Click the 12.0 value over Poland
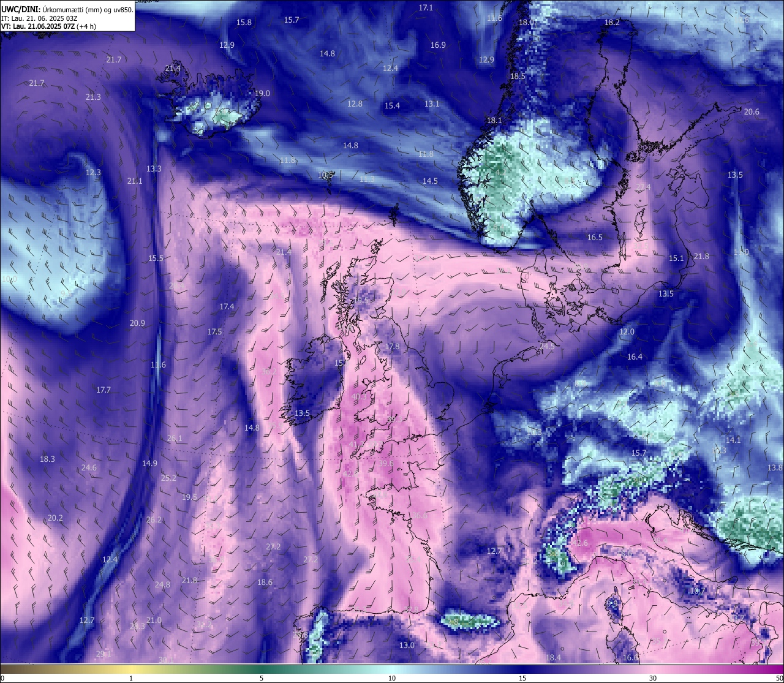Viewport: 784px width, 683px height. click(627, 332)
